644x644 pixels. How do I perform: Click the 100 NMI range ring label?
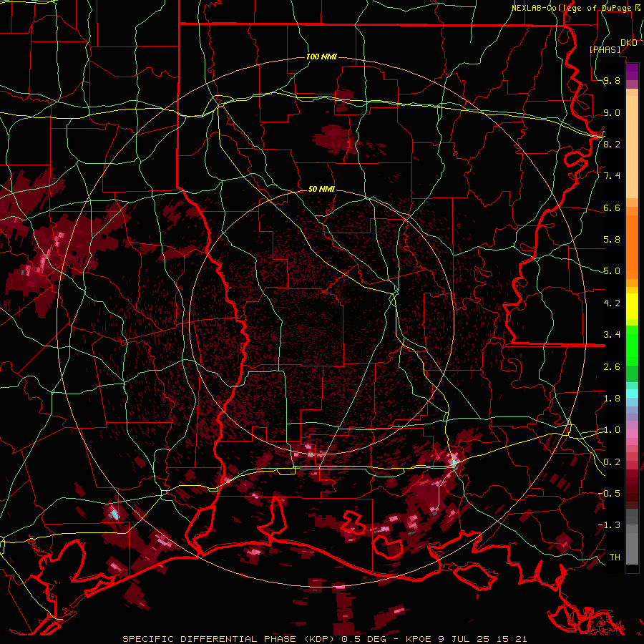(321, 57)
